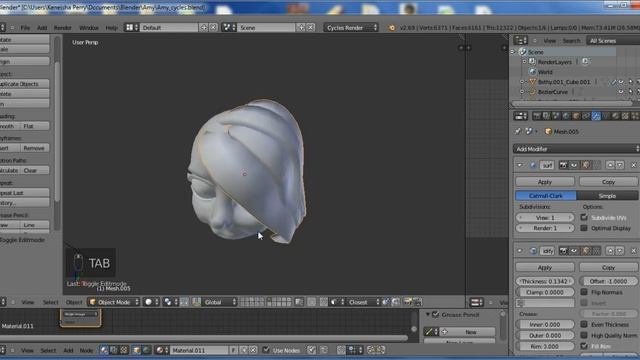The image size is (640, 360).
Task: Open the Object Mode dropdown
Action: (113, 302)
